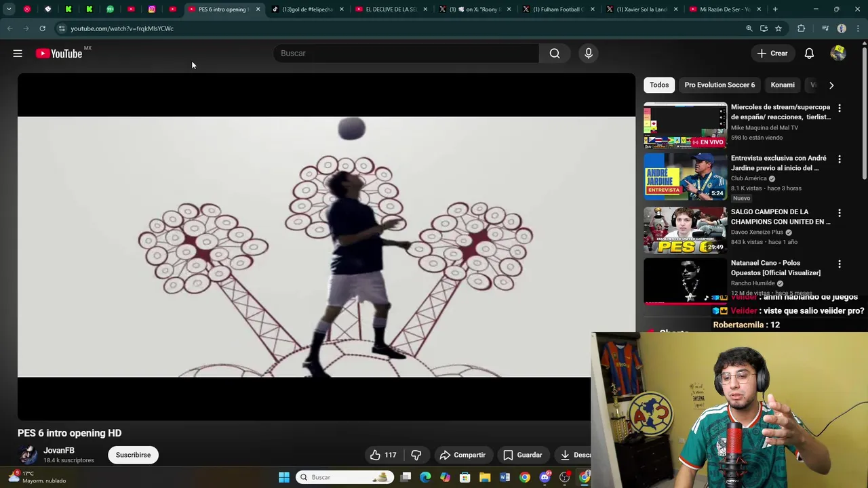Open the André Jardine interview thumbnail
The height and width of the screenshot is (488, 868).
pos(685,176)
